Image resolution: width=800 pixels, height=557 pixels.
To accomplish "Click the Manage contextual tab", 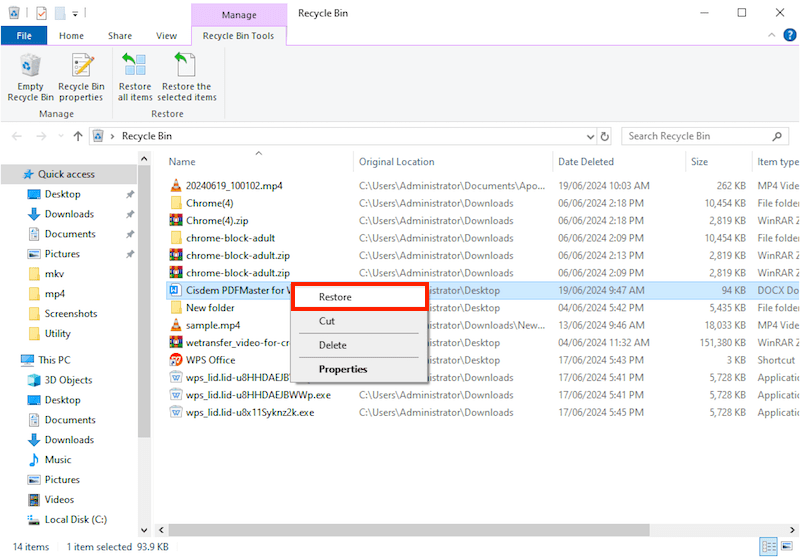I will click(239, 15).
